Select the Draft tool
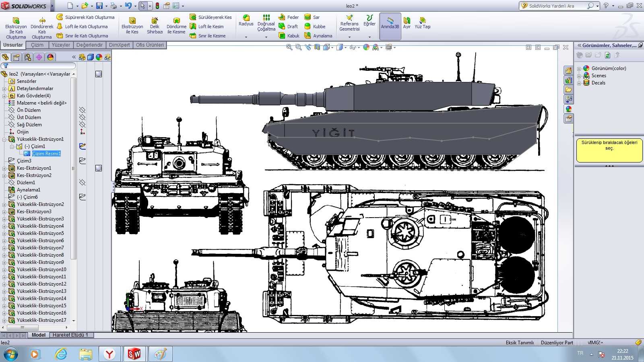 (288, 27)
